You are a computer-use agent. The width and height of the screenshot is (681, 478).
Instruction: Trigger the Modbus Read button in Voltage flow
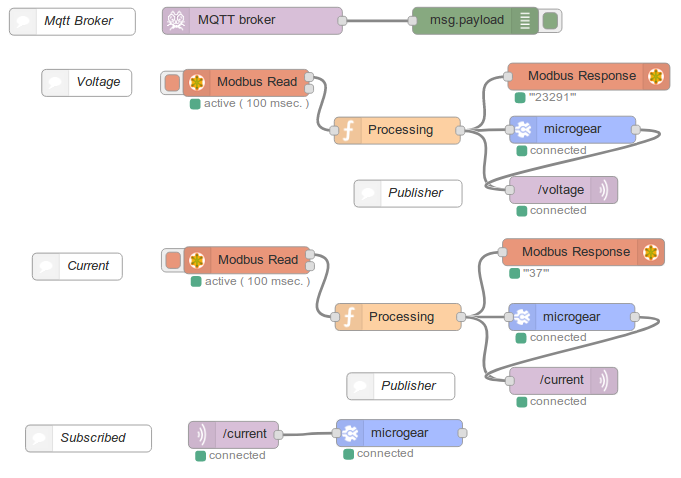click(172, 82)
